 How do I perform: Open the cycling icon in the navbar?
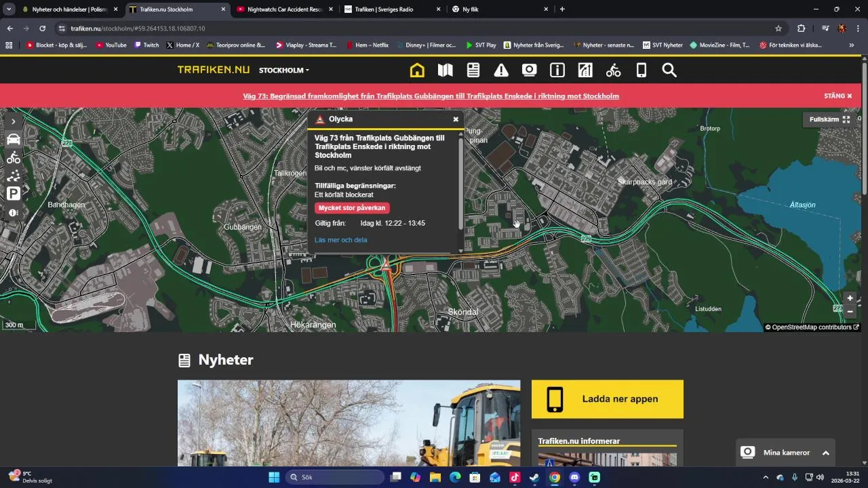(x=613, y=70)
